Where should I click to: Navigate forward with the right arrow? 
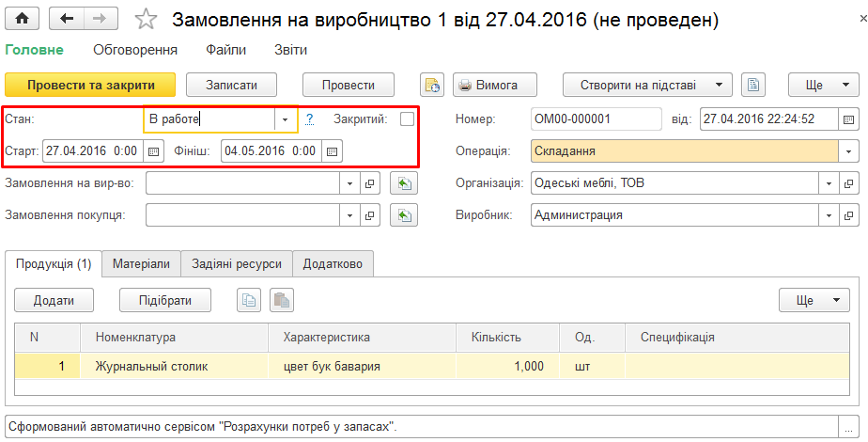[101, 20]
